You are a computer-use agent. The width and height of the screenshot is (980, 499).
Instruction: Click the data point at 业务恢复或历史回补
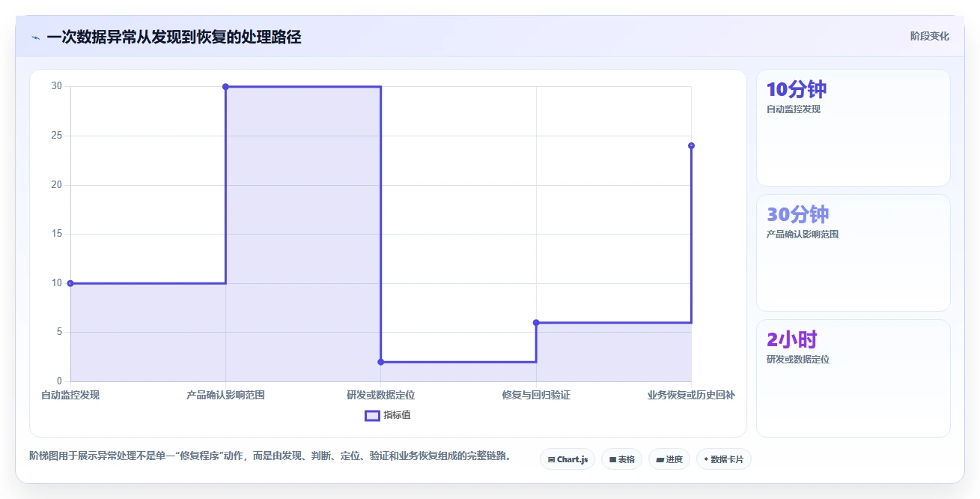pos(691,145)
